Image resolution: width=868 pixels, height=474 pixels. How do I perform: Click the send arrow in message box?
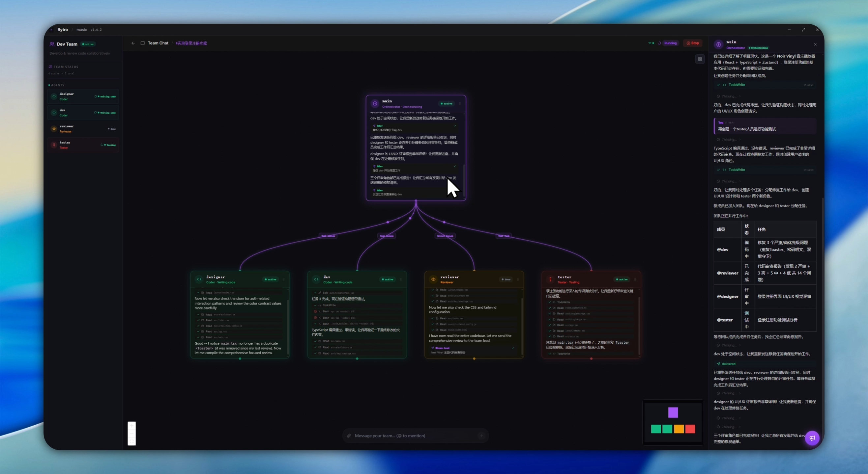(x=481, y=435)
